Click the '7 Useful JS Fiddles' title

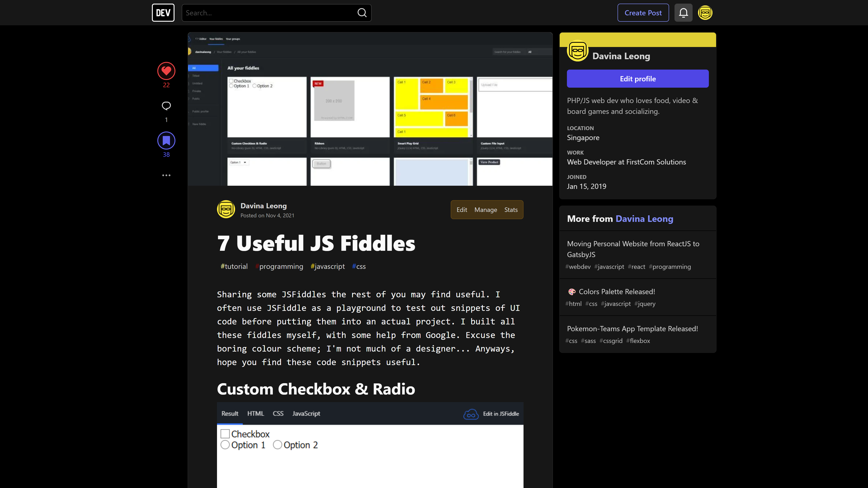pyautogui.click(x=316, y=243)
